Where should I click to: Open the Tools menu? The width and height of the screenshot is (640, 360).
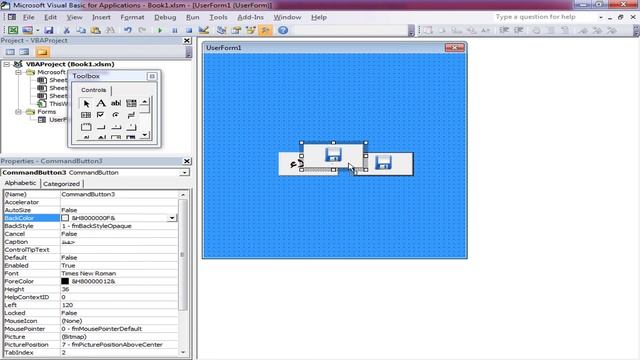(218, 17)
